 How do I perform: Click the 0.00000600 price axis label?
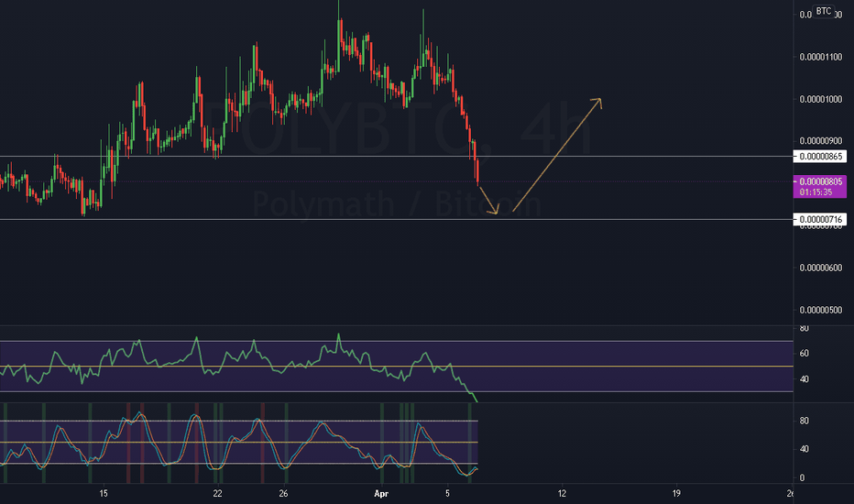coord(820,268)
